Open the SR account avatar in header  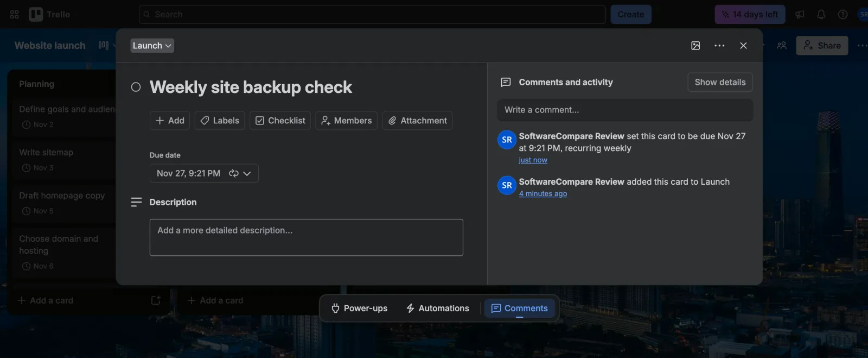[x=863, y=15]
